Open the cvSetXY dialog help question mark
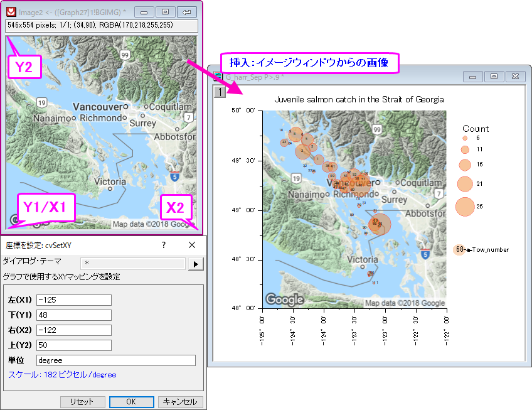 (164, 245)
